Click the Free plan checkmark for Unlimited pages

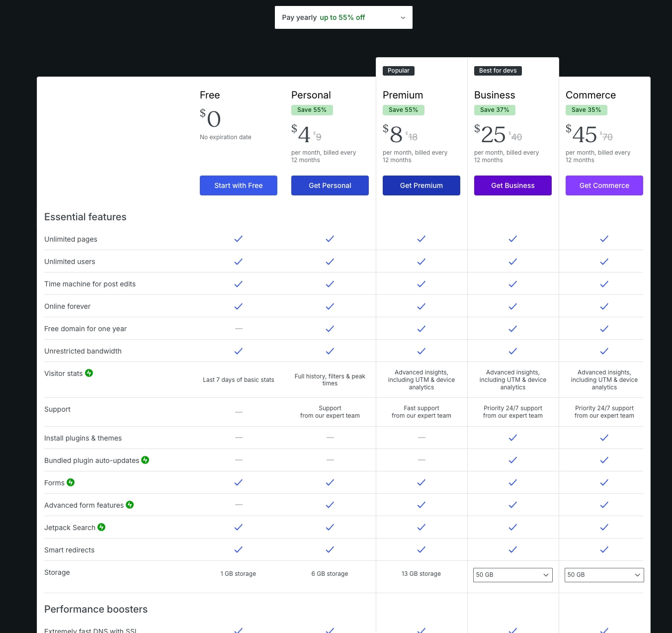(239, 239)
